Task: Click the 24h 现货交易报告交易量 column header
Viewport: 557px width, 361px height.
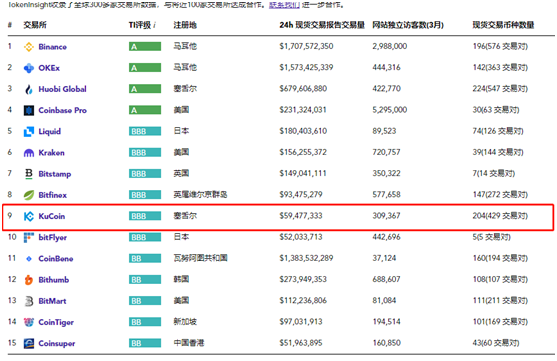Action: [x=322, y=25]
